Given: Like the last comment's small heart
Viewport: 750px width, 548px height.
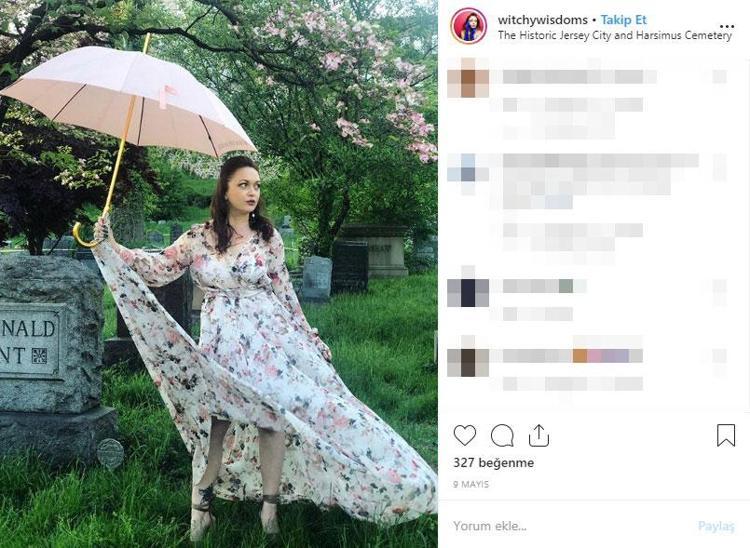Looking at the screenshot, I should pyautogui.click(x=720, y=356).
